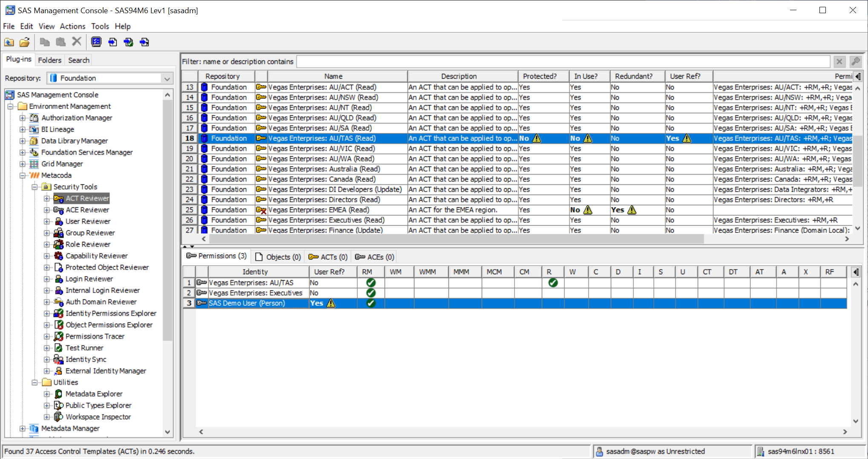The width and height of the screenshot is (868, 459).
Task: Select the Internal Login Reviewer item
Action: point(102,290)
